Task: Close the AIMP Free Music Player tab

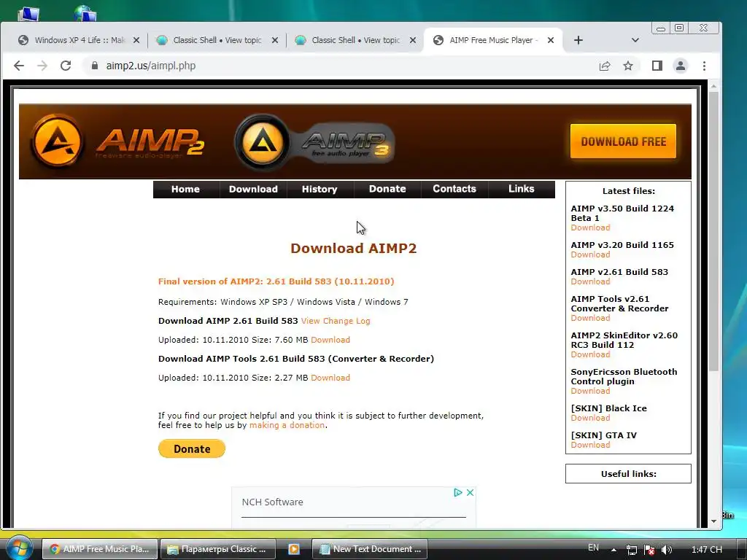Action: (551, 40)
